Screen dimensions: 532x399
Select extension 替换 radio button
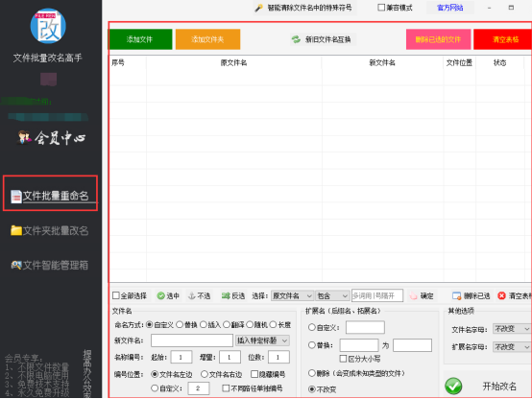[x=312, y=345]
